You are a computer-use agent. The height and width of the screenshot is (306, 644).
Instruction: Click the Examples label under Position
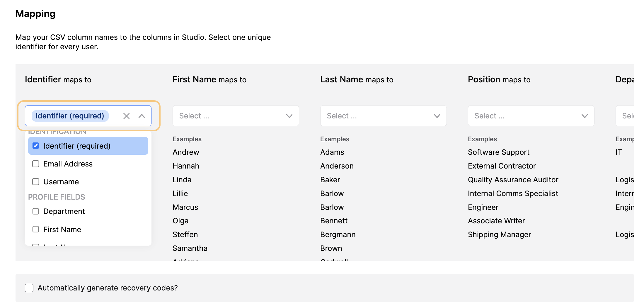click(482, 139)
